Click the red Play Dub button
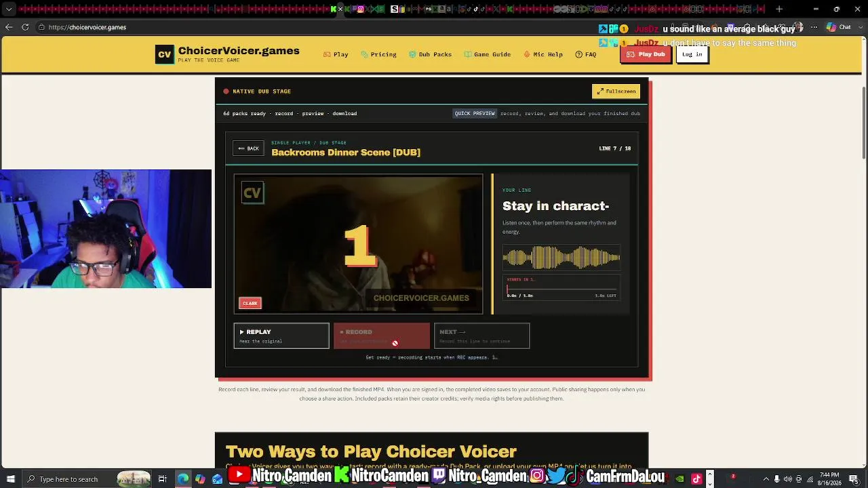 (x=646, y=54)
